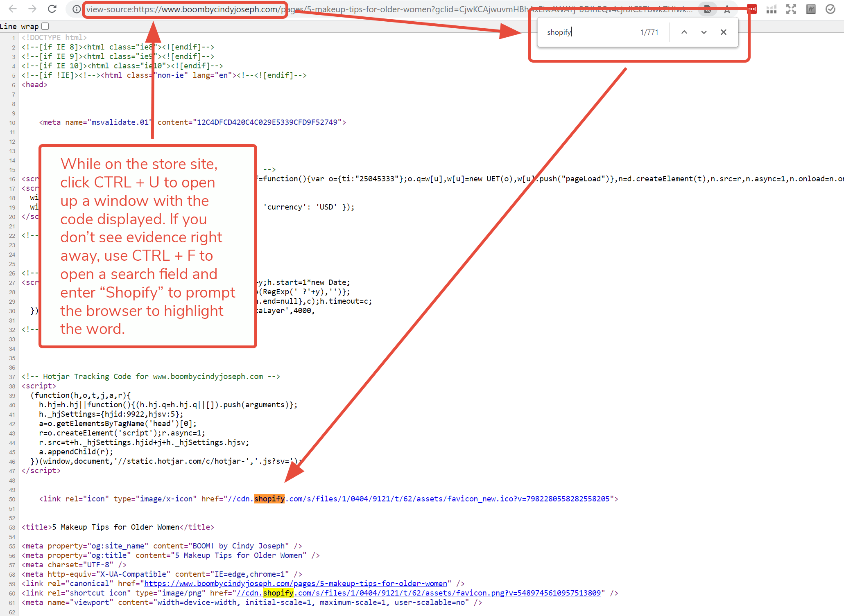Image resolution: width=844 pixels, height=616 pixels.
Task: Open the camel notebook extension icon
Action: (811, 9)
